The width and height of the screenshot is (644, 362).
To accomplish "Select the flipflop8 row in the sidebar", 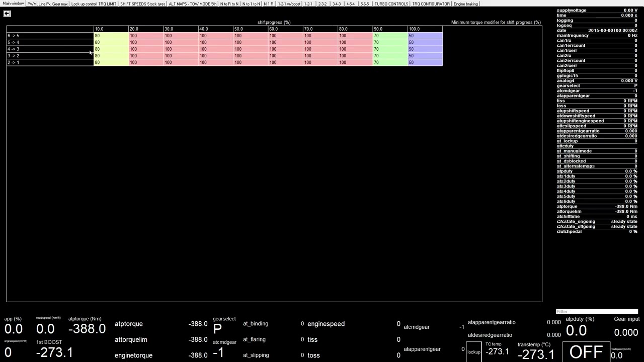I will click(x=597, y=70).
